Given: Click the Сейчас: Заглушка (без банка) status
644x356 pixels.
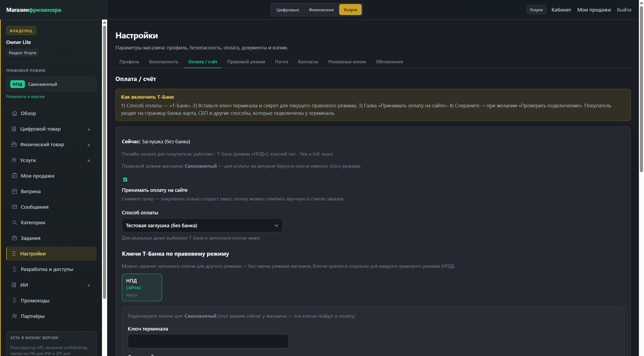Looking at the screenshot, I should click(x=156, y=141).
